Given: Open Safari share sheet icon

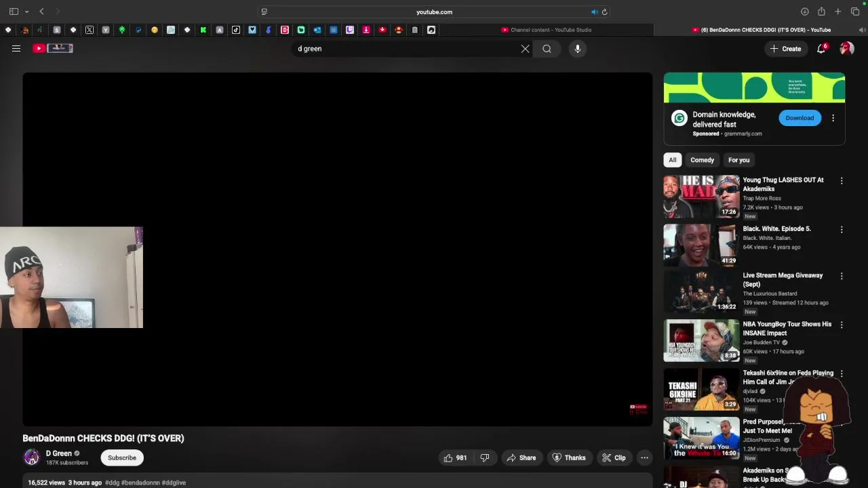Looking at the screenshot, I should [821, 12].
